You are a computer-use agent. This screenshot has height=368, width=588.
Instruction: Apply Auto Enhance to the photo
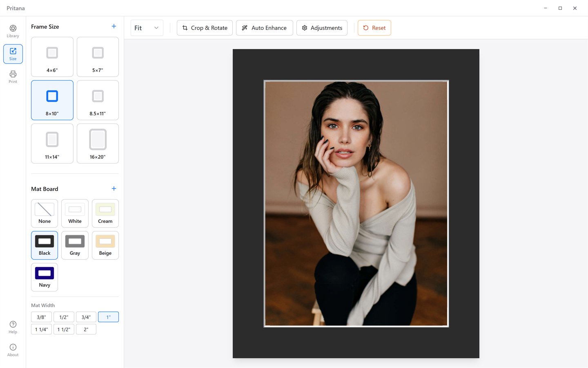(x=265, y=28)
